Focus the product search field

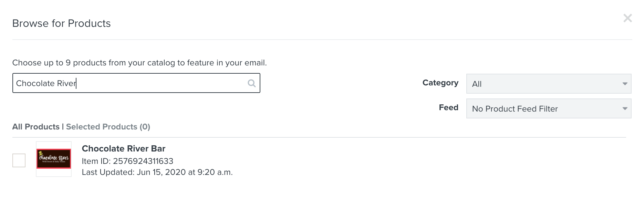136,83
